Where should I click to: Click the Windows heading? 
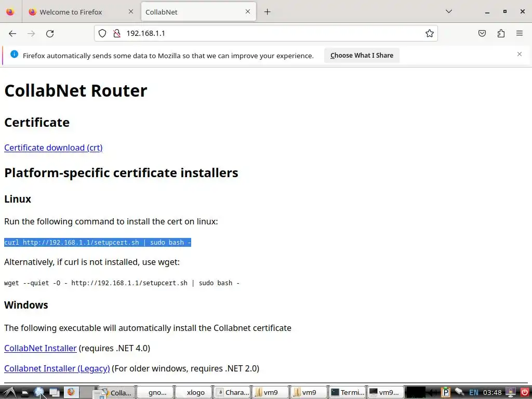[x=26, y=304]
